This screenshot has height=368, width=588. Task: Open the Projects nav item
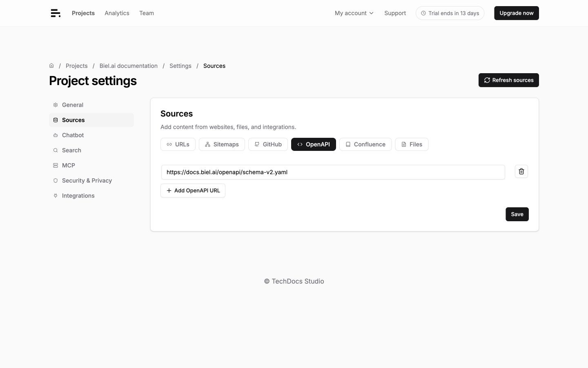[83, 13]
